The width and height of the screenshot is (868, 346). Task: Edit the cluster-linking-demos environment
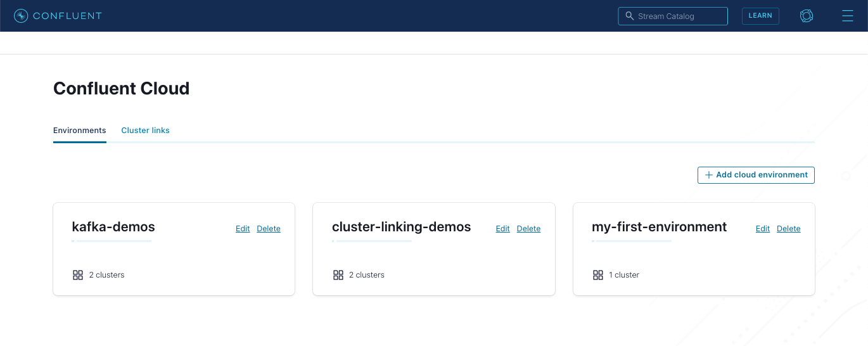point(502,229)
